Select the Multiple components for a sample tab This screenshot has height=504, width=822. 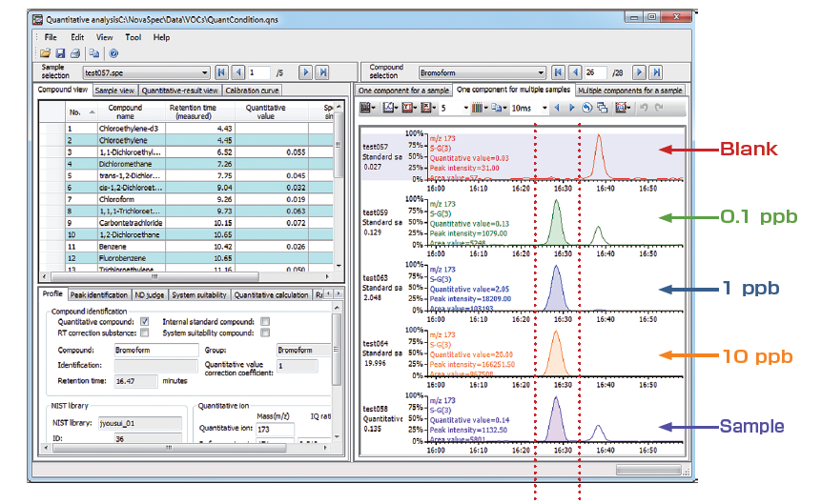click(x=630, y=91)
